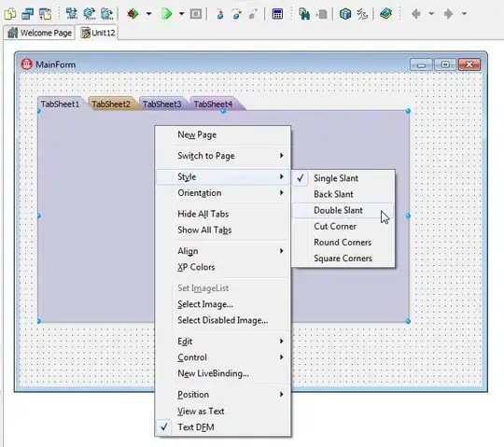
Task: Choose New Page from context menu
Action: point(223,134)
